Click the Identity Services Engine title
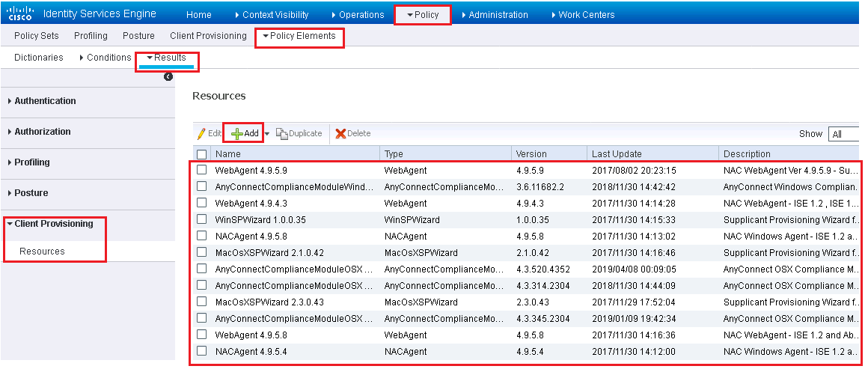 point(100,14)
